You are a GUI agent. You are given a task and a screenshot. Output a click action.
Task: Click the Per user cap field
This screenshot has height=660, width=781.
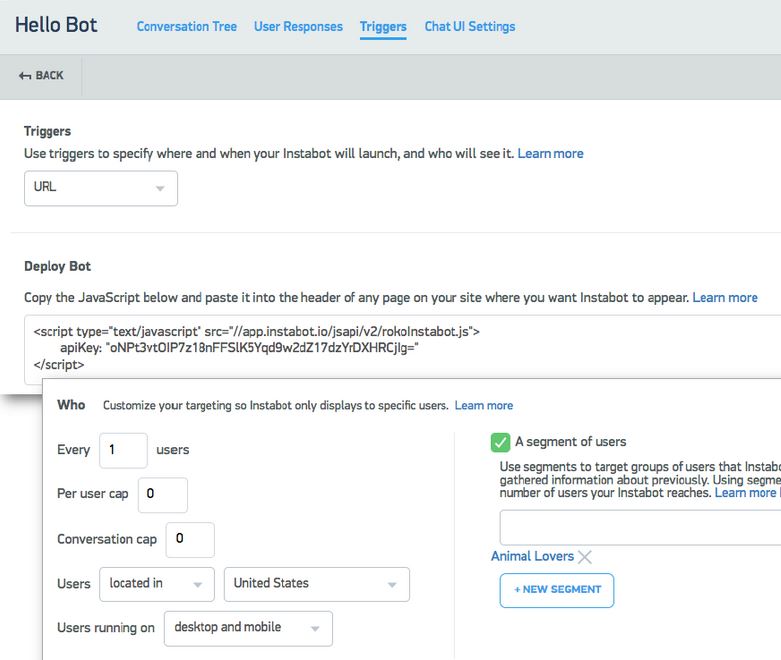tap(162, 495)
